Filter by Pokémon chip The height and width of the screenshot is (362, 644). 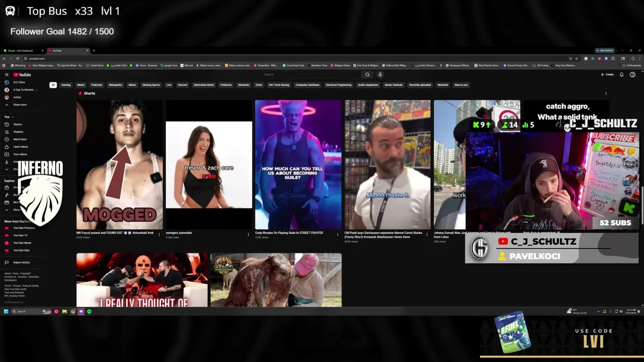[x=226, y=85]
